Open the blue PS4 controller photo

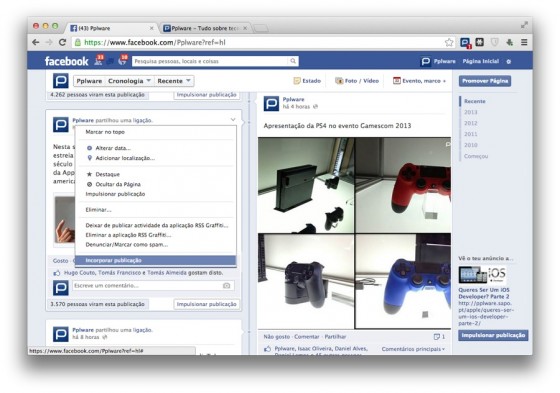[403, 281]
